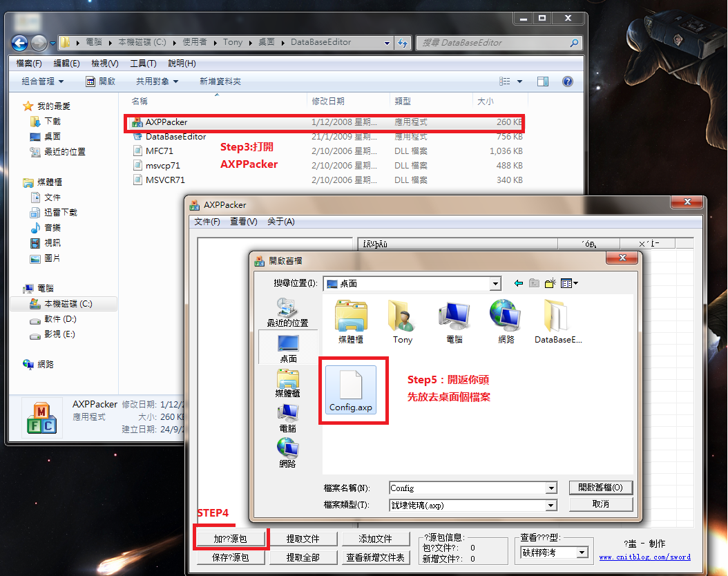728x576 pixels.
Task: Select 桌面 in Explorer navigation pane favorites
Action: point(46,137)
